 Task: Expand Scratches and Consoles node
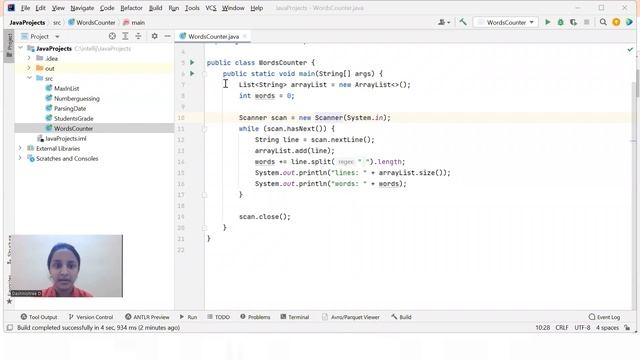(x=20, y=158)
